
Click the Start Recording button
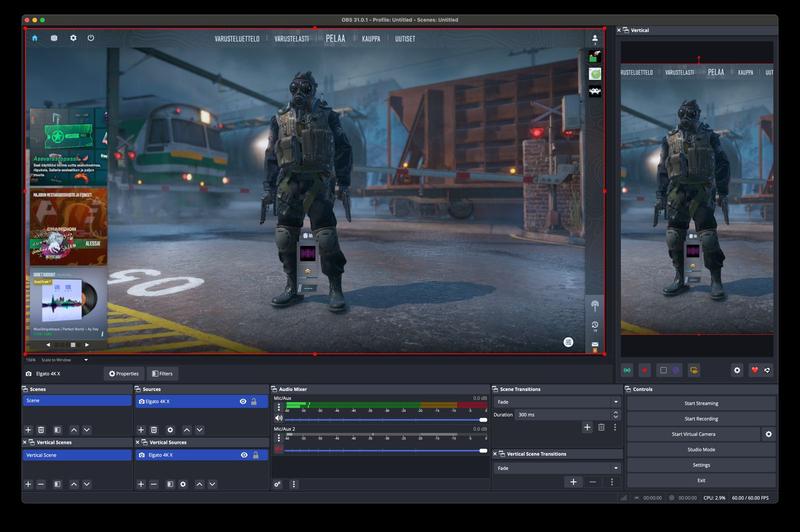click(x=701, y=418)
